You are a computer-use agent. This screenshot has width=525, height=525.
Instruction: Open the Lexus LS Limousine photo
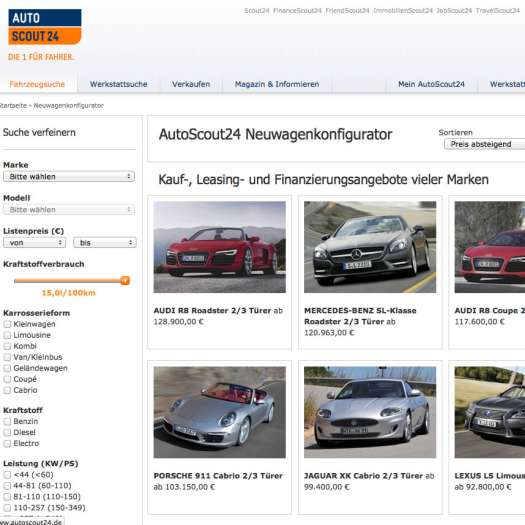click(x=490, y=412)
